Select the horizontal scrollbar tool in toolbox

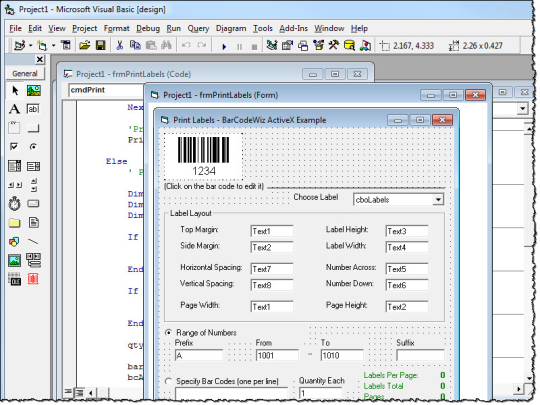click(x=15, y=185)
